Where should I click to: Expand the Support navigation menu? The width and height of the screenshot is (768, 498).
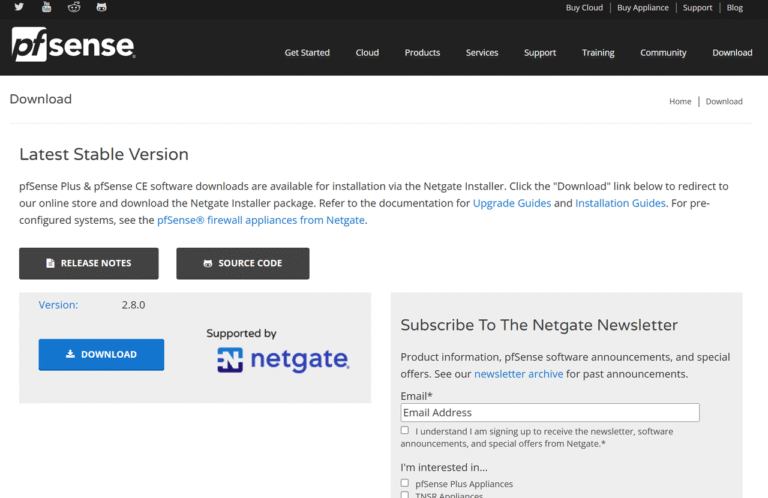click(x=540, y=53)
